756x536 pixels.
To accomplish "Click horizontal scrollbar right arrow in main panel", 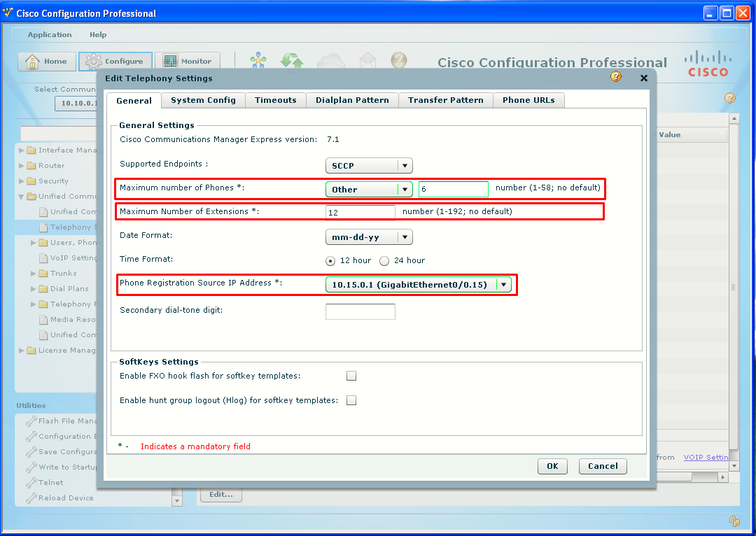I will (722, 477).
